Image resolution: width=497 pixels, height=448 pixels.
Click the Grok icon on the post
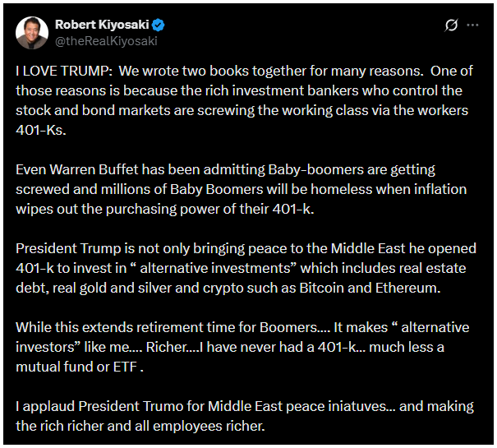tap(451, 25)
